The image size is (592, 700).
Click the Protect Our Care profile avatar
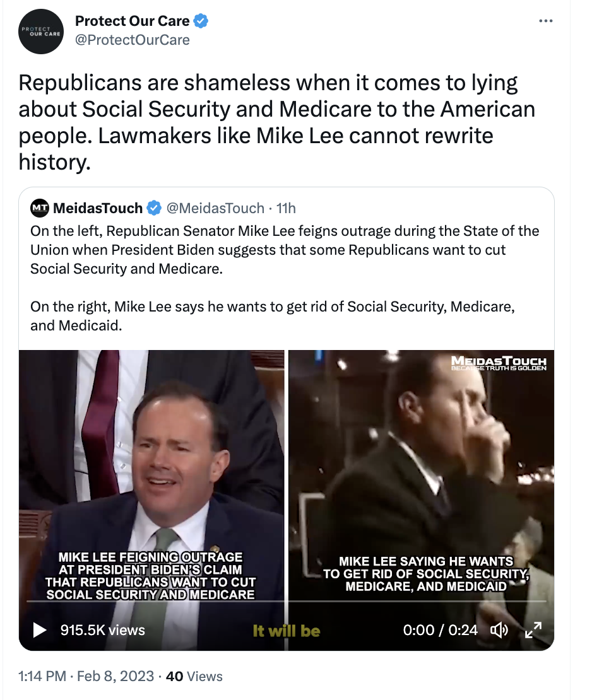coord(40,32)
